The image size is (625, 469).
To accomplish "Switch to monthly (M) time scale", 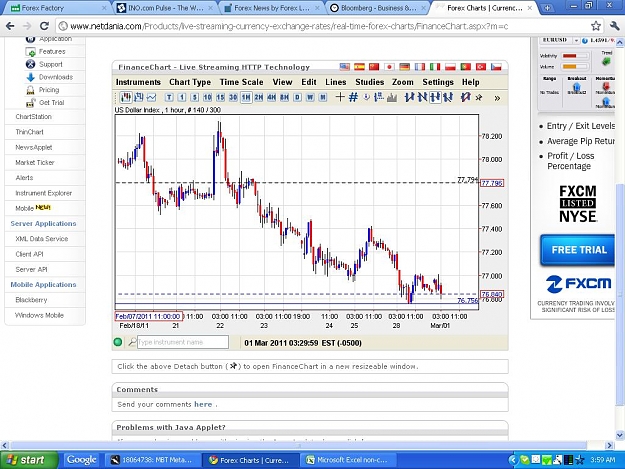I will coord(323,98).
